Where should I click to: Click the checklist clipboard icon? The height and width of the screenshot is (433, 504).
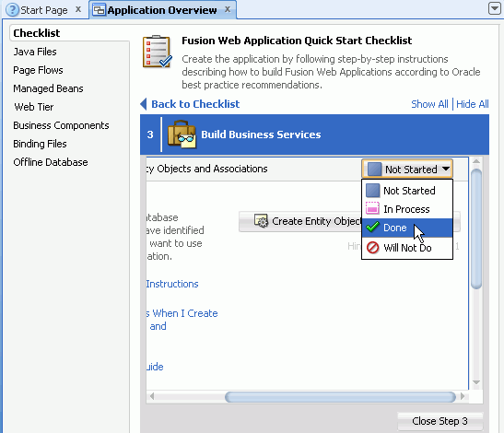[x=158, y=52]
